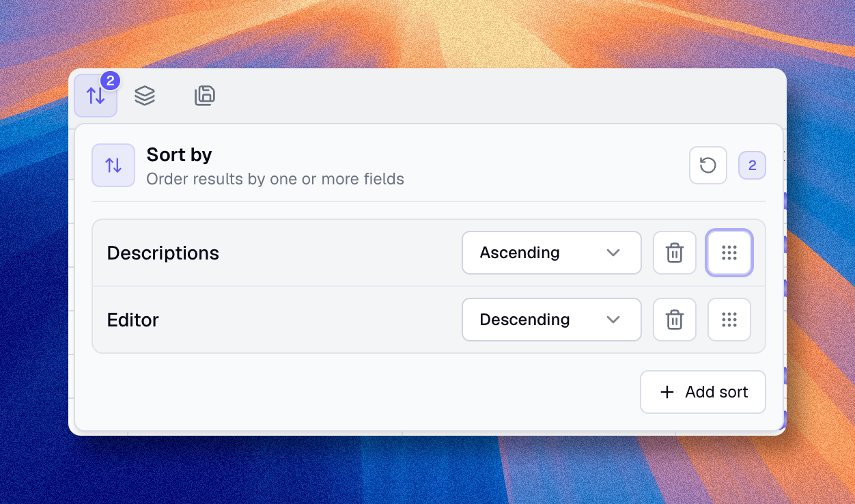The width and height of the screenshot is (855, 504).
Task: Delete the Descriptions sort rule
Action: [x=675, y=253]
